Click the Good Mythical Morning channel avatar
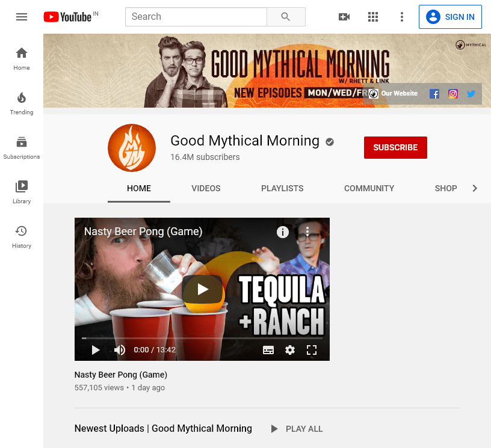This screenshot has width=491, height=448. point(132,148)
